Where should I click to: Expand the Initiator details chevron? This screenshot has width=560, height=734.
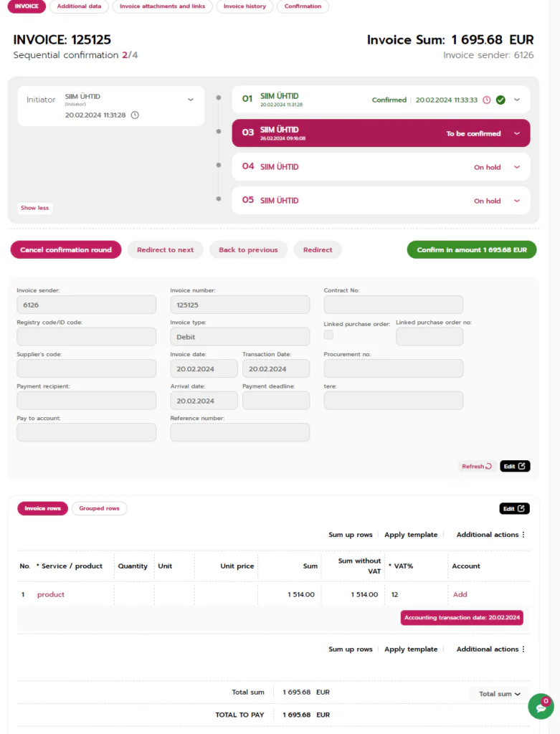coord(191,100)
